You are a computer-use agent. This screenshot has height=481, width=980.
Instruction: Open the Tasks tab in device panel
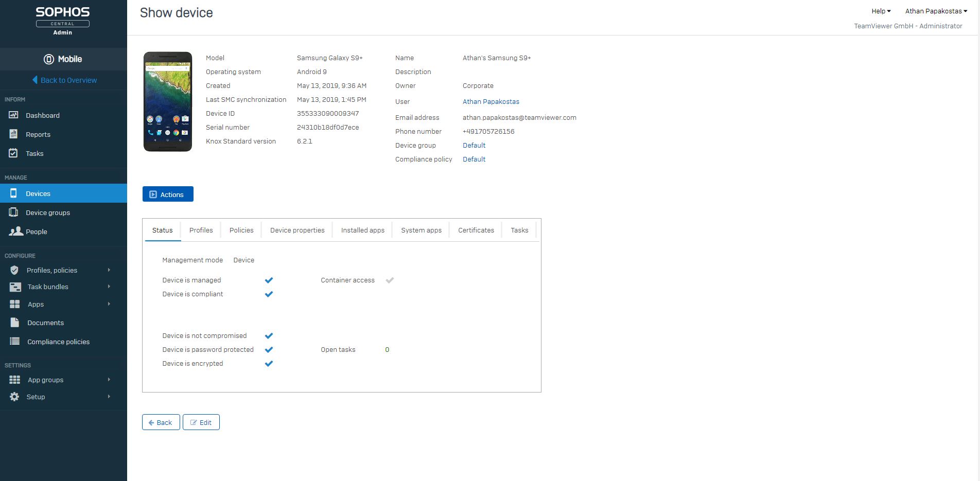(519, 230)
